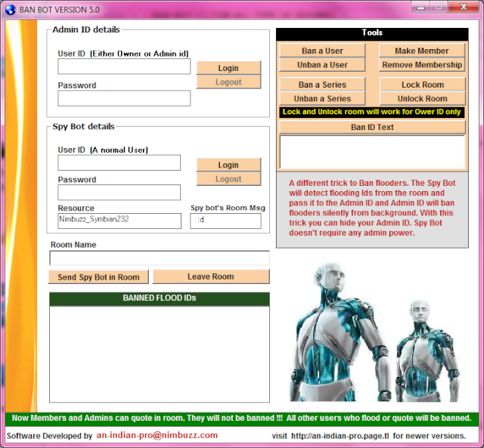Click Admin ID Logout button

click(228, 82)
